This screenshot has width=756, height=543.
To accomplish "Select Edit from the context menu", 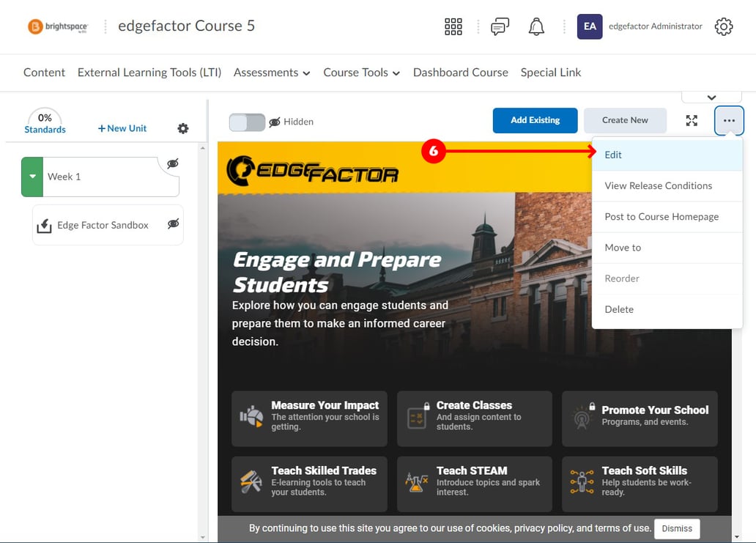I will coord(613,155).
